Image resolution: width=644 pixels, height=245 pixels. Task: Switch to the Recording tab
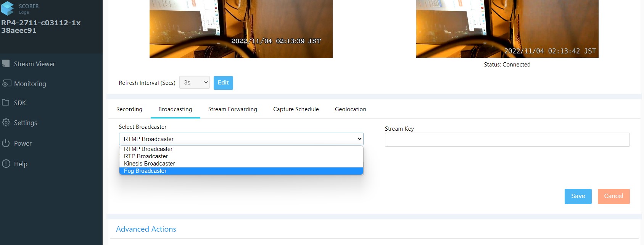[x=129, y=109]
